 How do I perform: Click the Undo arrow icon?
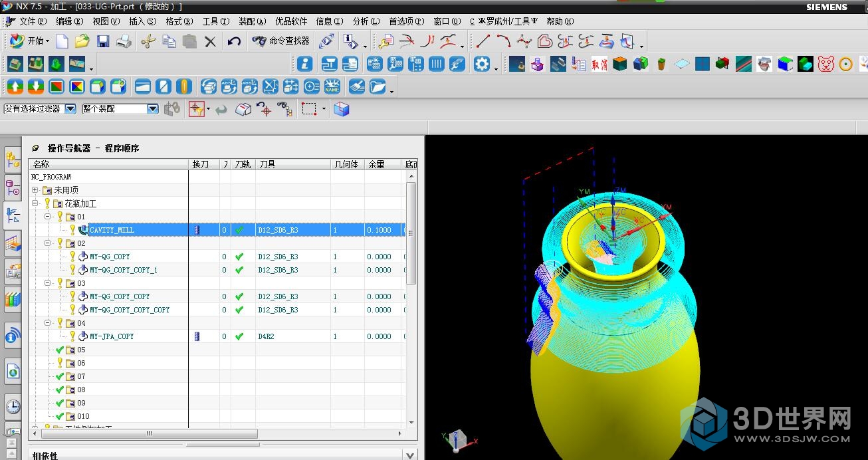point(234,41)
